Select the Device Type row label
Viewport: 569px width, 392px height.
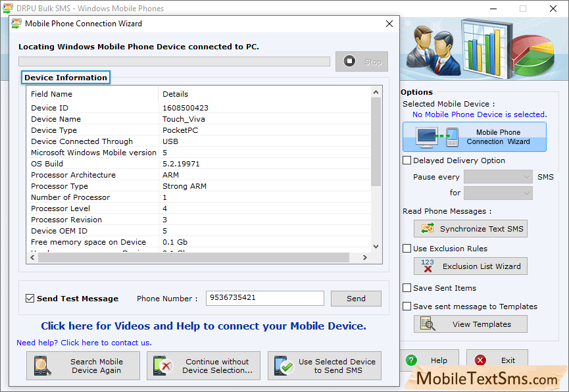54,130
